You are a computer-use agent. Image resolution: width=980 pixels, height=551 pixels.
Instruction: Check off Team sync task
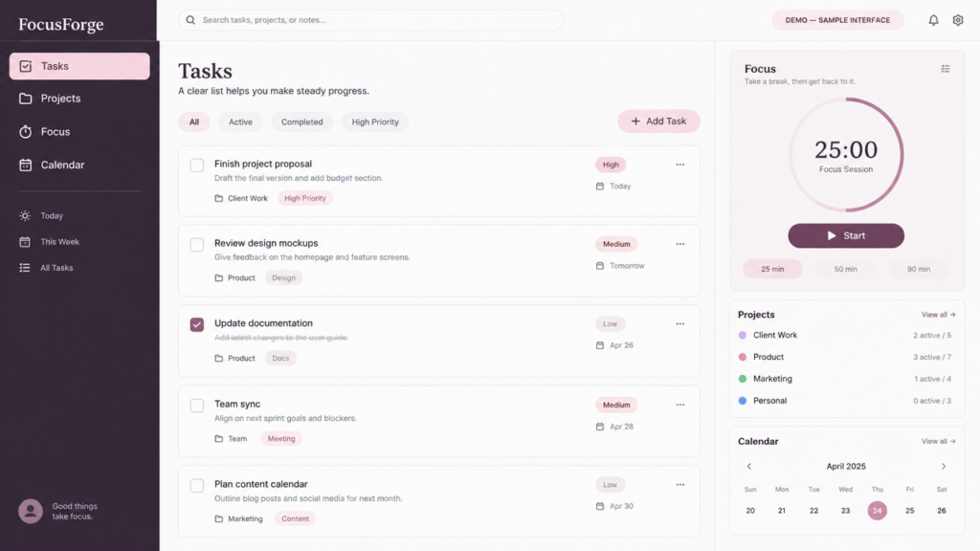coord(197,406)
